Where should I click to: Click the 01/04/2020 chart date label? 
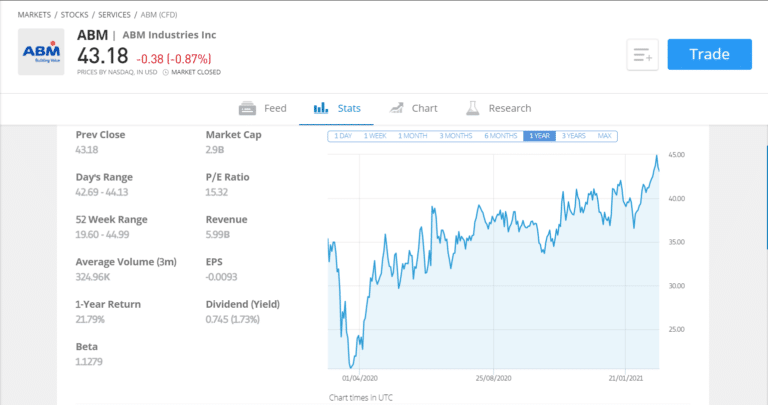point(360,379)
